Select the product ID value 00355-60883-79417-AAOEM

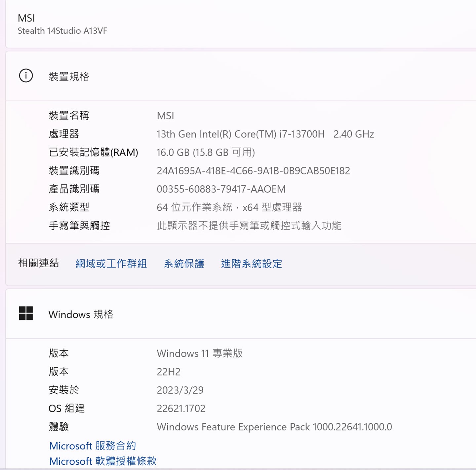(x=221, y=189)
